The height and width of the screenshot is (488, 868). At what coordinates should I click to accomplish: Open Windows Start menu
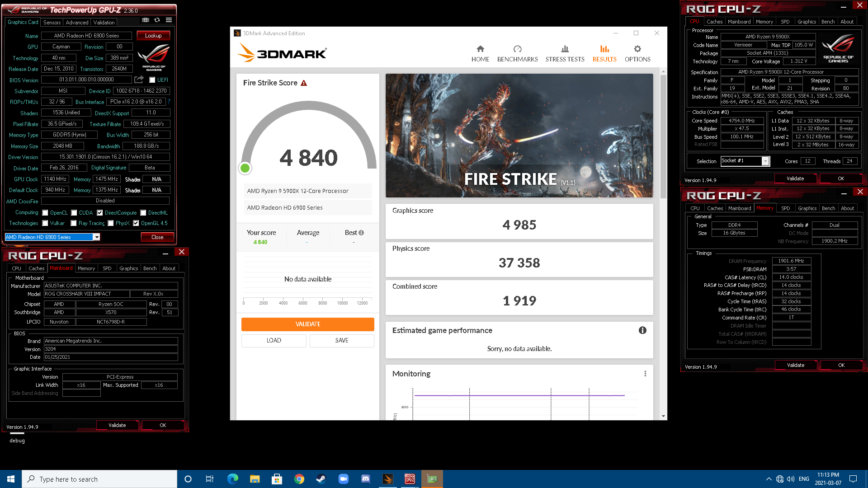point(11,479)
